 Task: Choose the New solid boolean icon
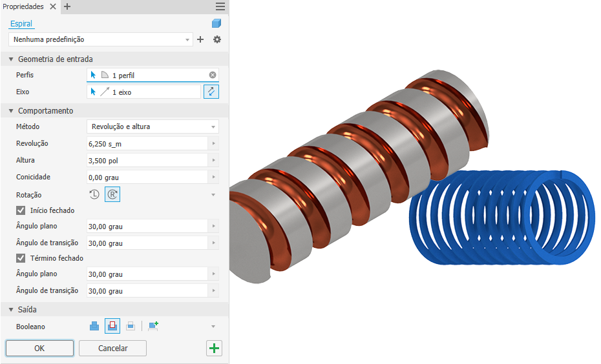click(153, 326)
